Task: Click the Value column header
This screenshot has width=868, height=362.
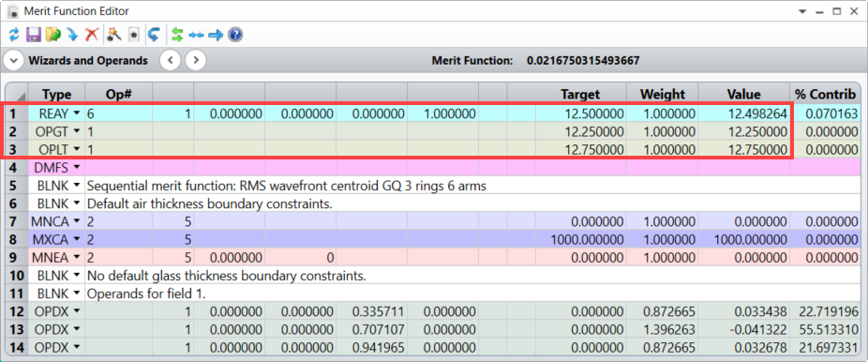Action: [743, 94]
